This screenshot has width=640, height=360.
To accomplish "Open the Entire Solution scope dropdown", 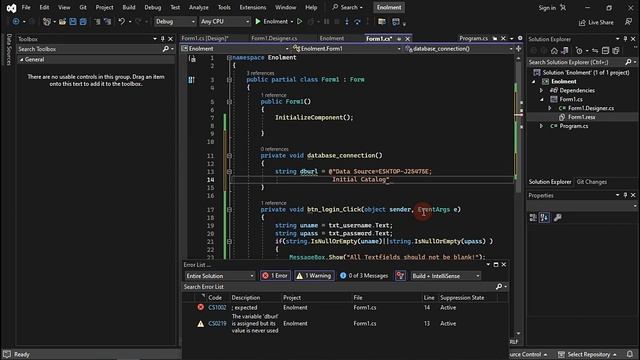I will click(220, 276).
